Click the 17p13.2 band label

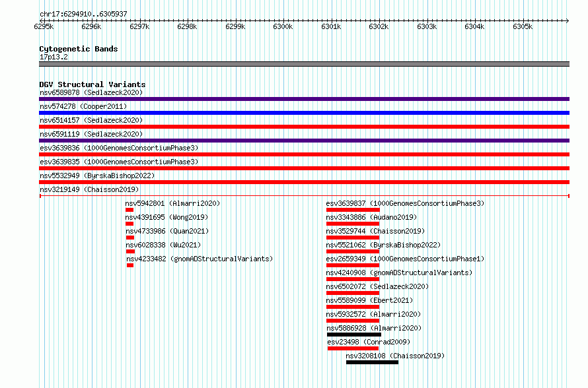point(54,57)
